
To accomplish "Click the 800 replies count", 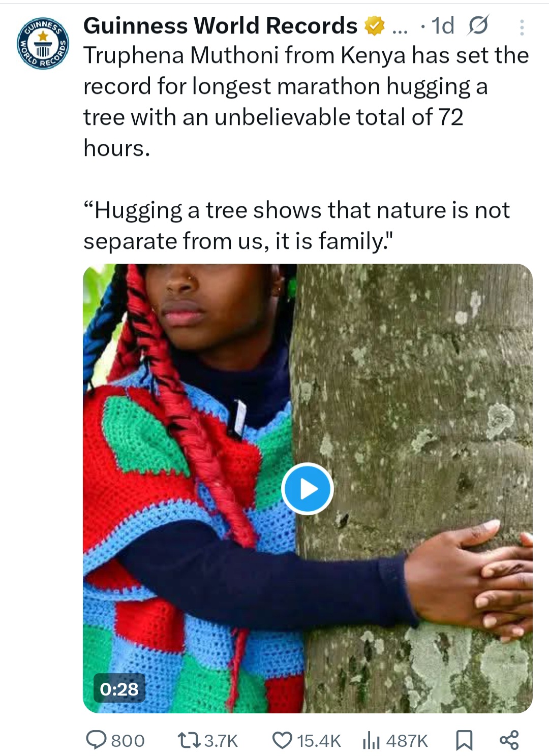I will pos(128,741).
